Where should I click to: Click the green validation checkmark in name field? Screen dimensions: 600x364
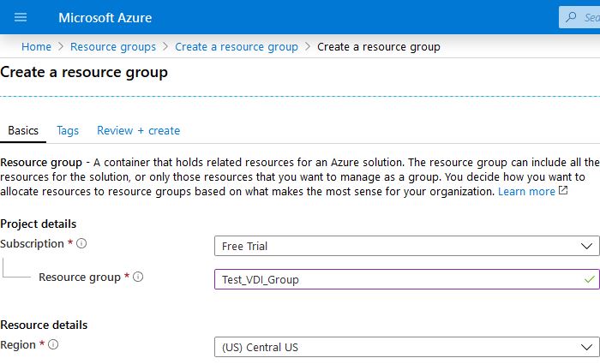point(587,279)
